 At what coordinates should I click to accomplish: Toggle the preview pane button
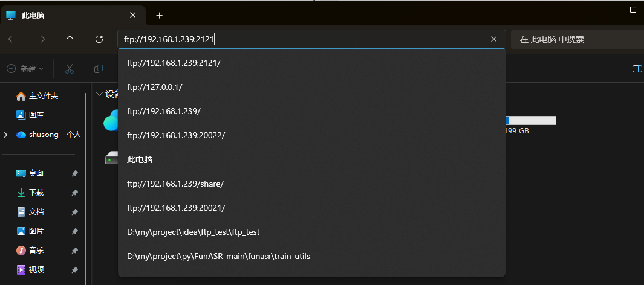point(636,69)
